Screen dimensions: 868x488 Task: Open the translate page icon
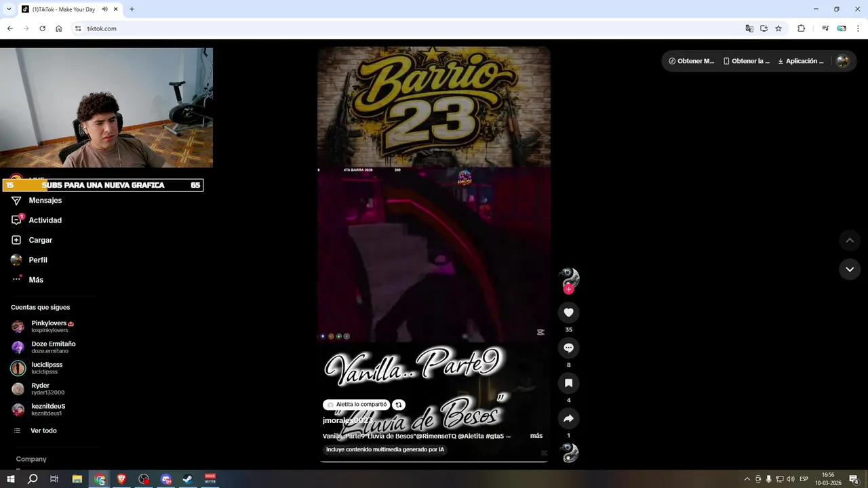coord(749,28)
